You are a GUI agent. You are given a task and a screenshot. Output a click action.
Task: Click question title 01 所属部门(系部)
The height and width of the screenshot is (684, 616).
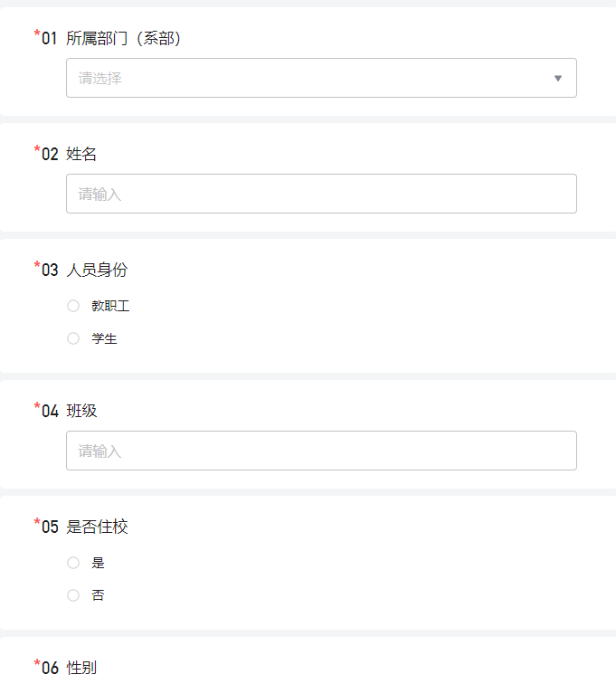pyautogui.click(x=111, y=38)
